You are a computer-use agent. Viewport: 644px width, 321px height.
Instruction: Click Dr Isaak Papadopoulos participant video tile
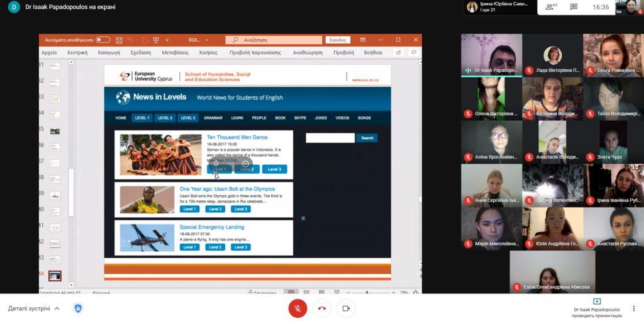[491, 55]
